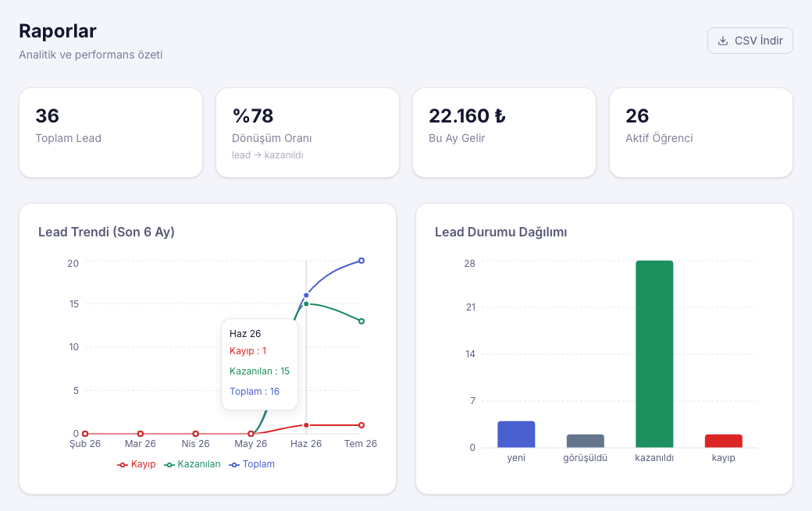Click the red kayıp bar

point(724,442)
